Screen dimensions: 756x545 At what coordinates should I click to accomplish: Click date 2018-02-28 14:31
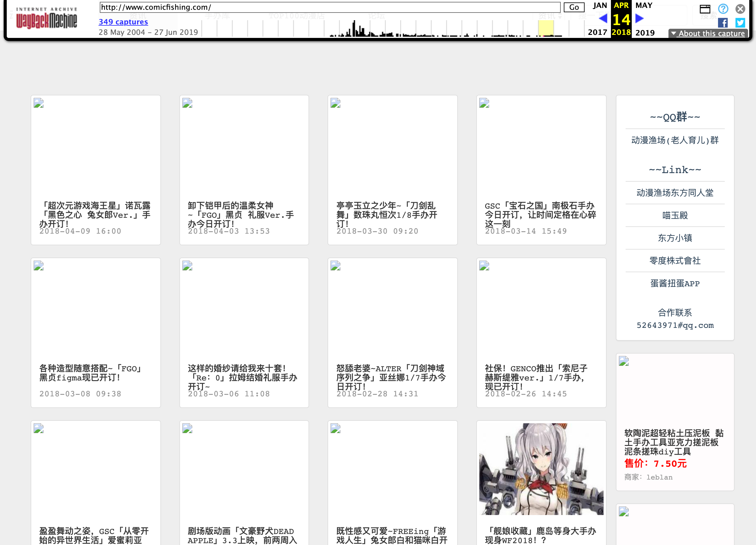point(377,394)
